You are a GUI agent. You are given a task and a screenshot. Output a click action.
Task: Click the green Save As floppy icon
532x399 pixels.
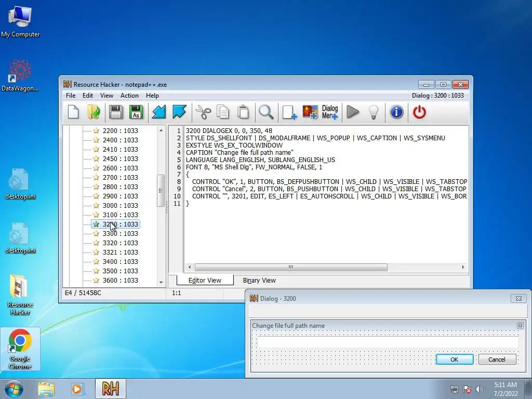136,112
